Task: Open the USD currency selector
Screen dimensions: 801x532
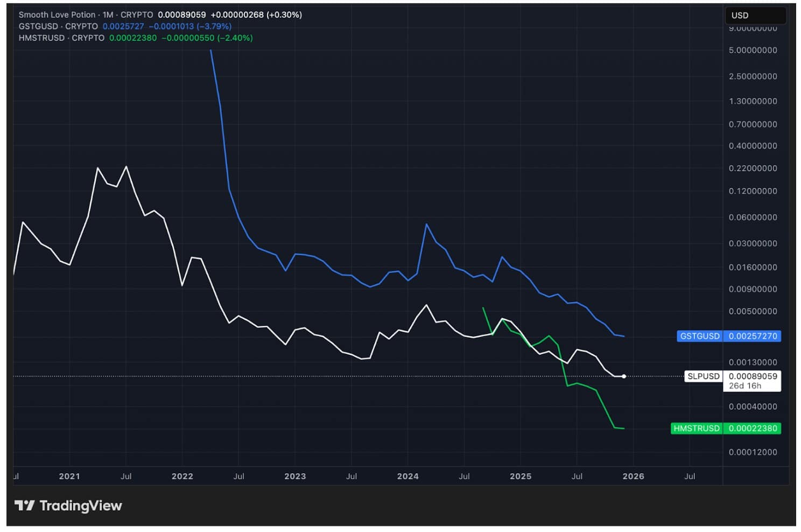Action: 755,16
